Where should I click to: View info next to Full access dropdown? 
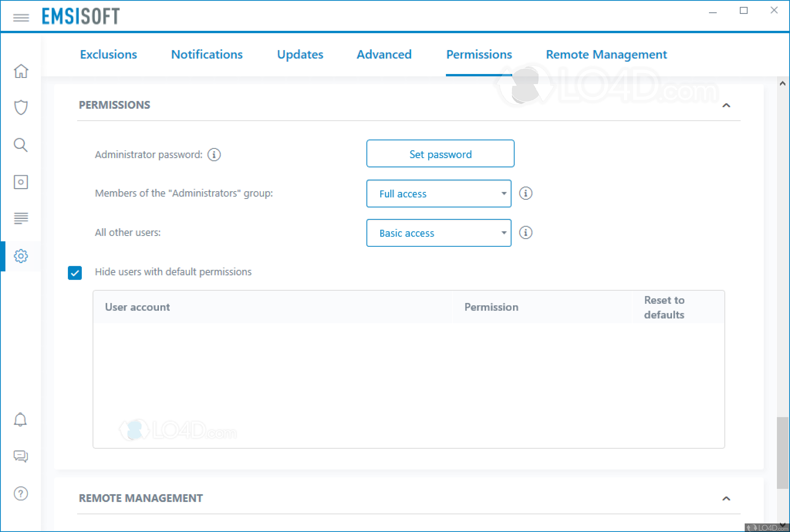[x=526, y=193]
